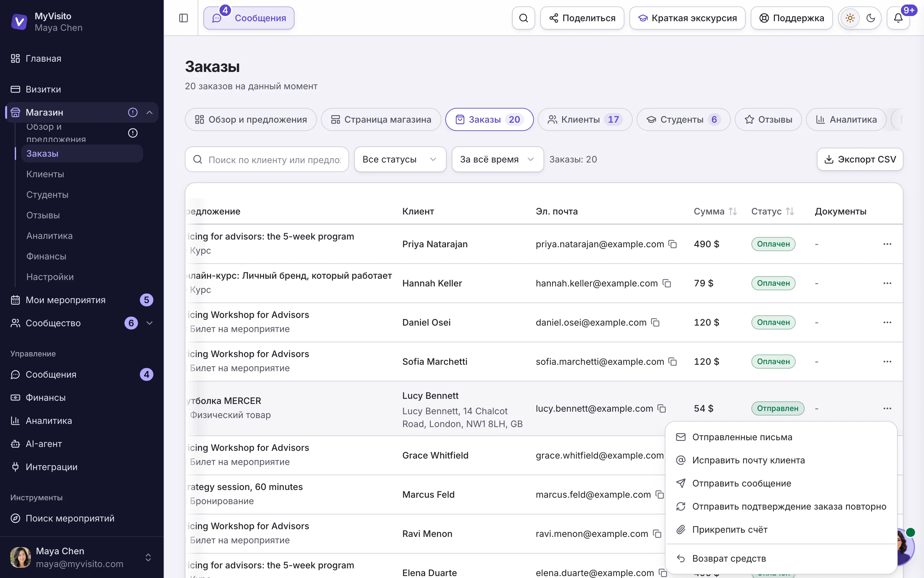Image resolution: width=924 pixels, height=578 pixels.
Task: Click the Экспорт CSV button
Action: pyautogui.click(x=860, y=159)
